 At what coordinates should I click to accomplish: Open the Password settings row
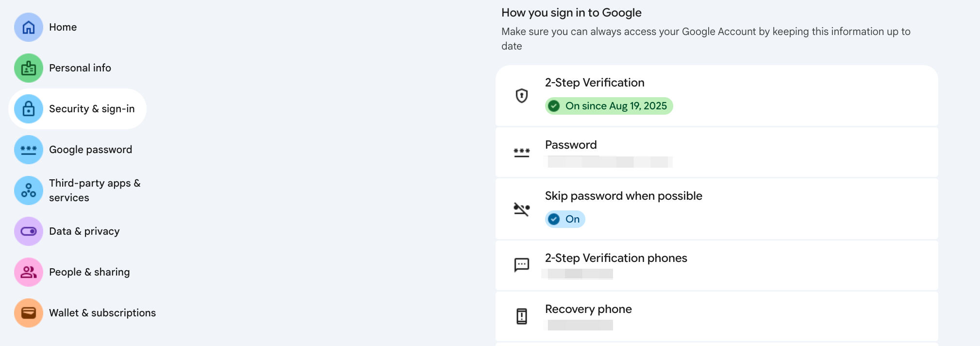coord(716,152)
